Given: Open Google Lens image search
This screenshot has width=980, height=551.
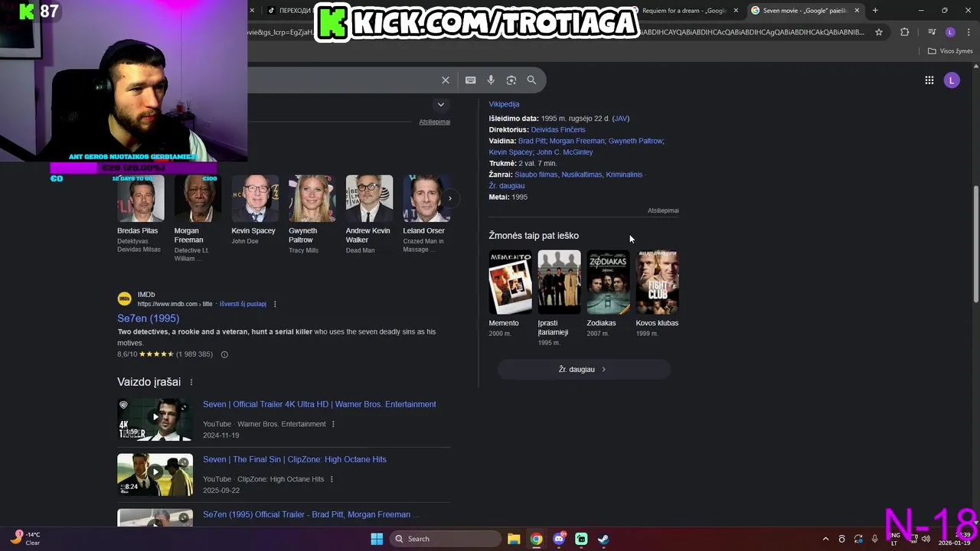Looking at the screenshot, I should click(511, 80).
